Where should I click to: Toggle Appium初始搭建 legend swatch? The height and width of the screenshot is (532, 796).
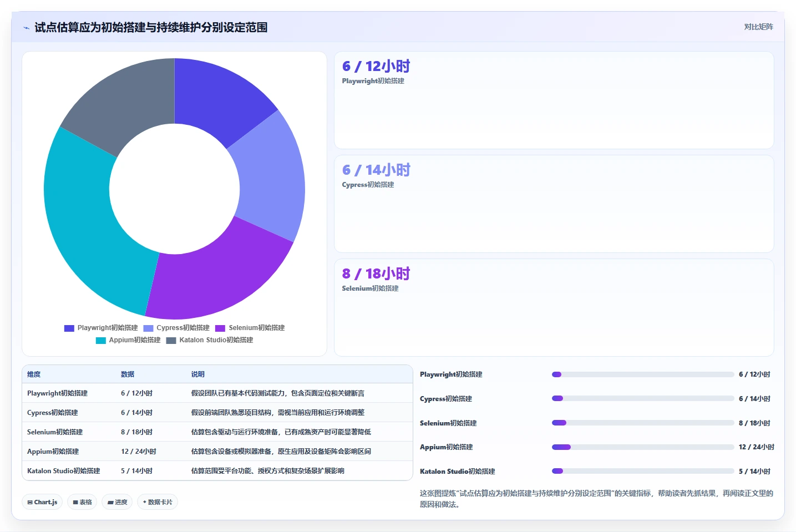pyautogui.click(x=101, y=340)
